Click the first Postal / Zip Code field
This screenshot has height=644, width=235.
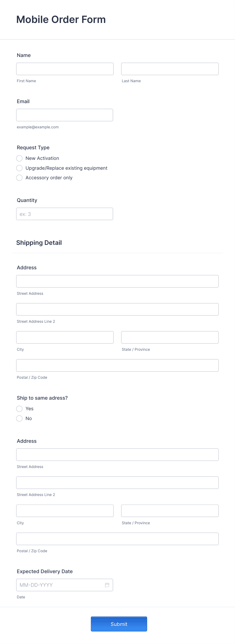pyautogui.click(x=117, y=365)
